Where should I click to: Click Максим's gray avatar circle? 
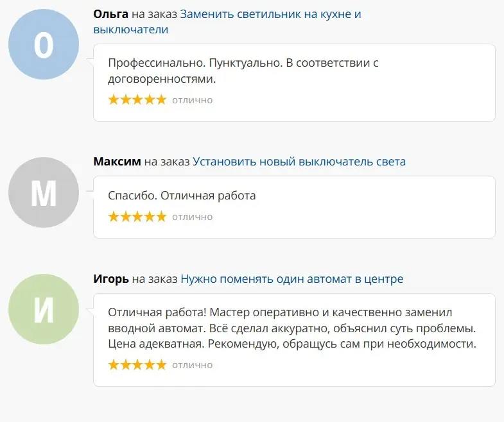[44, 192]
